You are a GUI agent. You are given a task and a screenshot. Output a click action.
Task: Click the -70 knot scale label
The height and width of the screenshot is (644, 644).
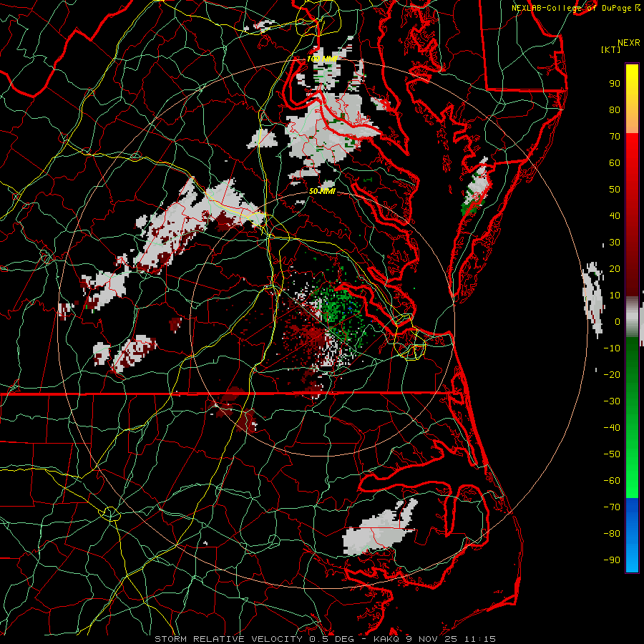point(612,507)
